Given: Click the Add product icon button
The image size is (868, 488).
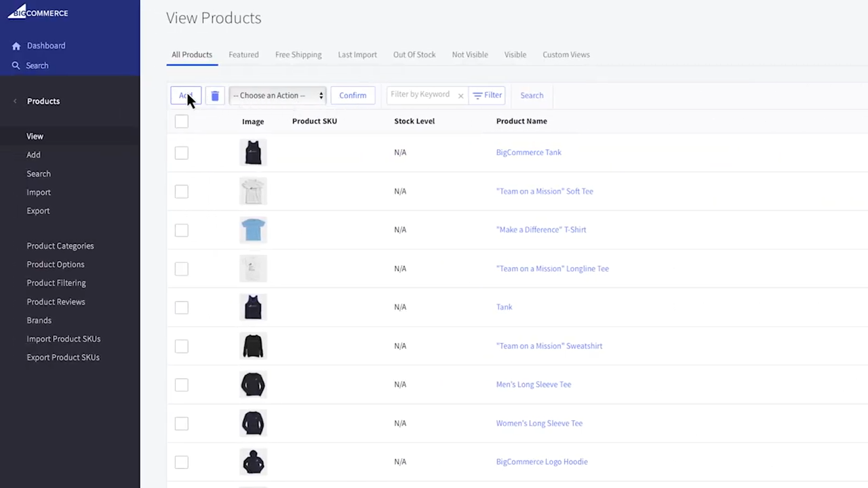Looking at the screenshot, I should tap(186, 95).
